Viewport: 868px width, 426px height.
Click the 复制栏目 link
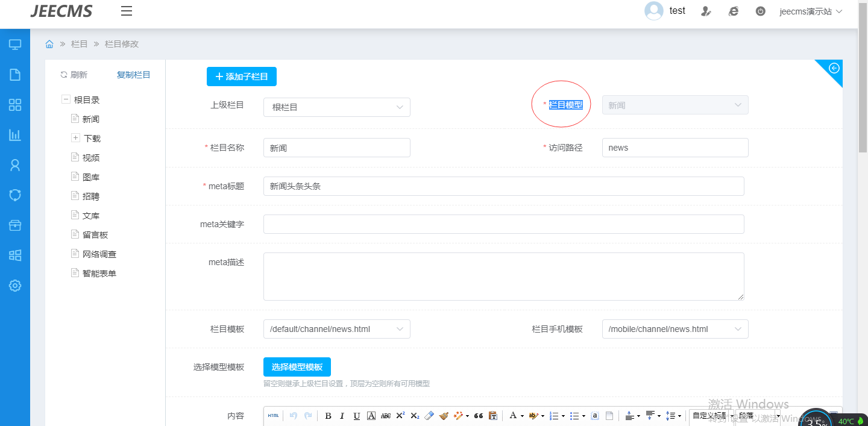(x=133, y=75)
